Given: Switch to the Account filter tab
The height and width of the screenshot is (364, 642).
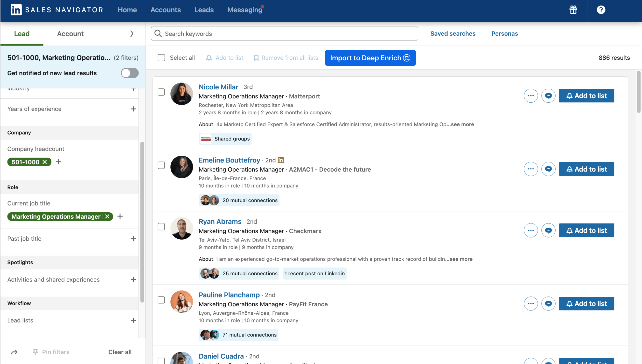Looking at the screenshot, I should [x=70, y=34].
